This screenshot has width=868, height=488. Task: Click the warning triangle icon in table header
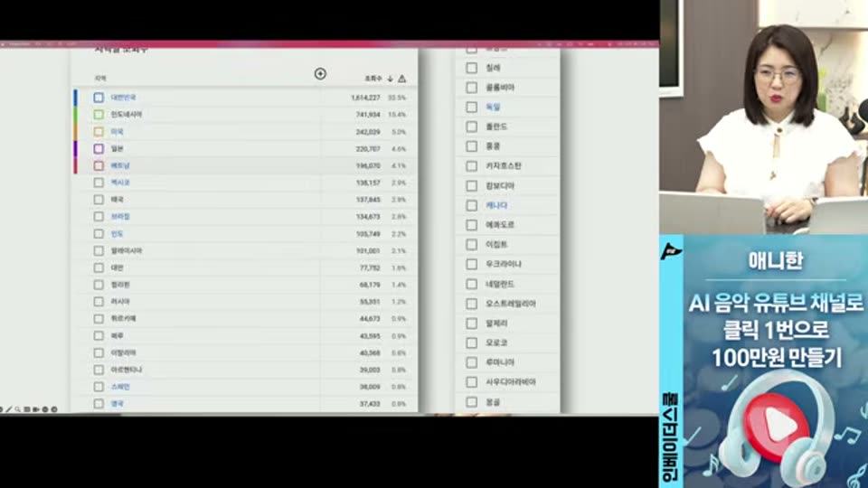[x=401, y=79]
